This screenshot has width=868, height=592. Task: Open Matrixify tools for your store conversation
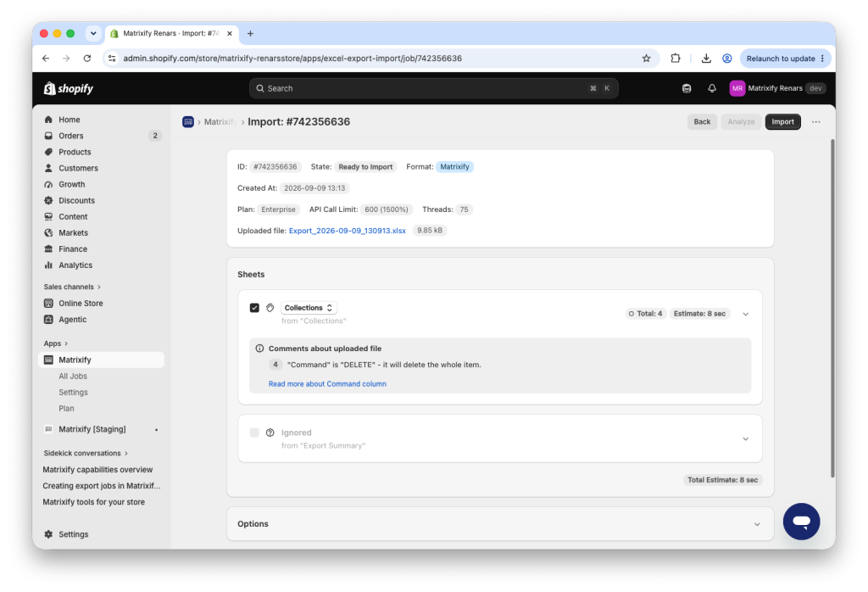tap(93, 502)
